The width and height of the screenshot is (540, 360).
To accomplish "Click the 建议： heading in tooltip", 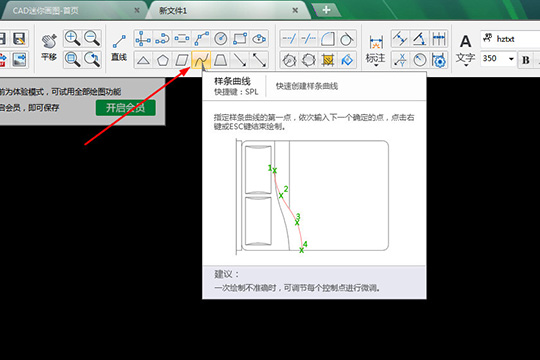I will [226, 274].
